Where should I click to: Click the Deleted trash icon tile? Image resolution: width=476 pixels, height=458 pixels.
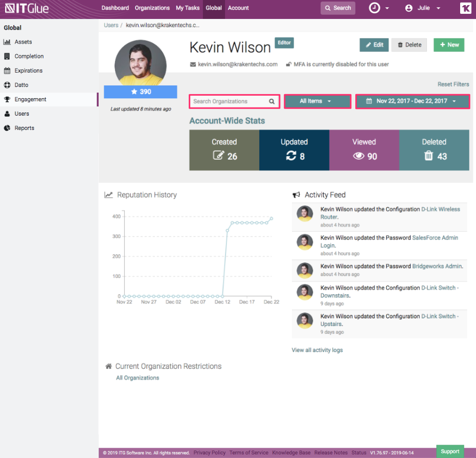[x=428, y=156]
